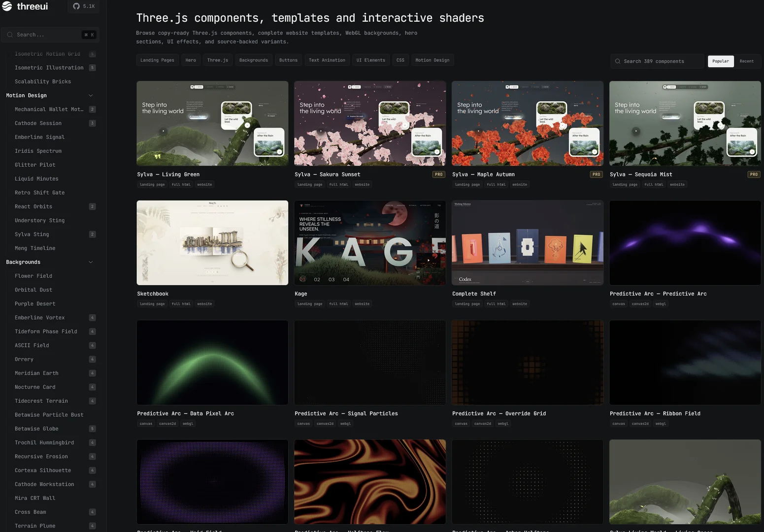Filter by Landing Pages category
Viewport: 764px width, 532px height.
click(x=157, y=60)
